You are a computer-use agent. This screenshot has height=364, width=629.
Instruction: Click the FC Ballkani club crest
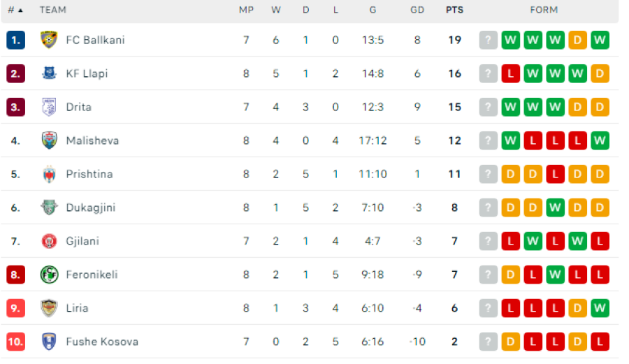coord(49,40)
